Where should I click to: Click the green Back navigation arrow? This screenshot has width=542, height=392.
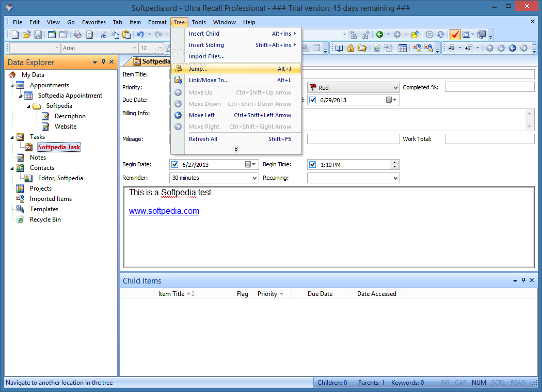pyautogui.click(x=379, y=35)
